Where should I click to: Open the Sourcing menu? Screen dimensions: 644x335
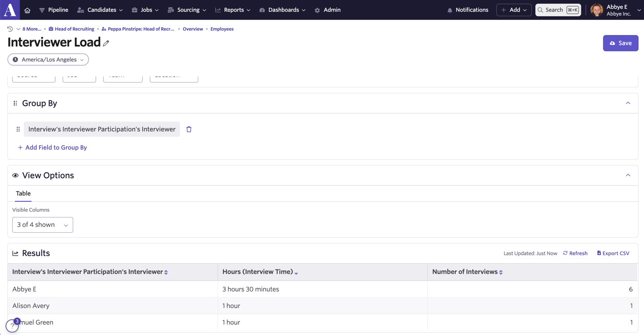pos(187,10)
